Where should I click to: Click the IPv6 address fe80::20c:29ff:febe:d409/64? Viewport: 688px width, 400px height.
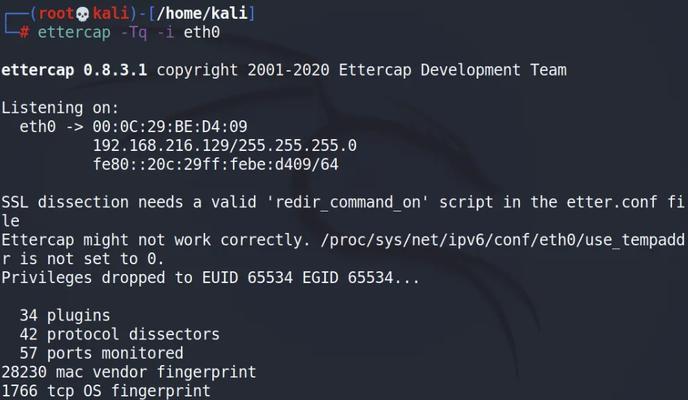(215, 164)
